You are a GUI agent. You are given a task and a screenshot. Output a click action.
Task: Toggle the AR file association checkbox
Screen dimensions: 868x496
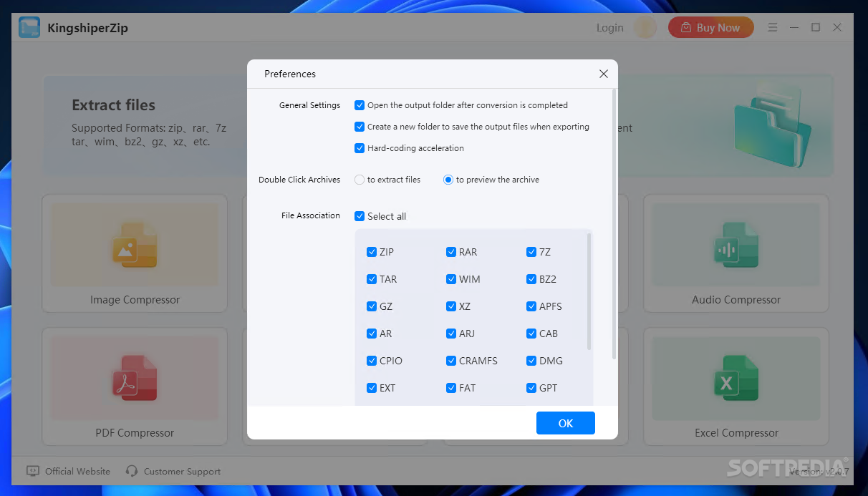click(x=372, y=334)
